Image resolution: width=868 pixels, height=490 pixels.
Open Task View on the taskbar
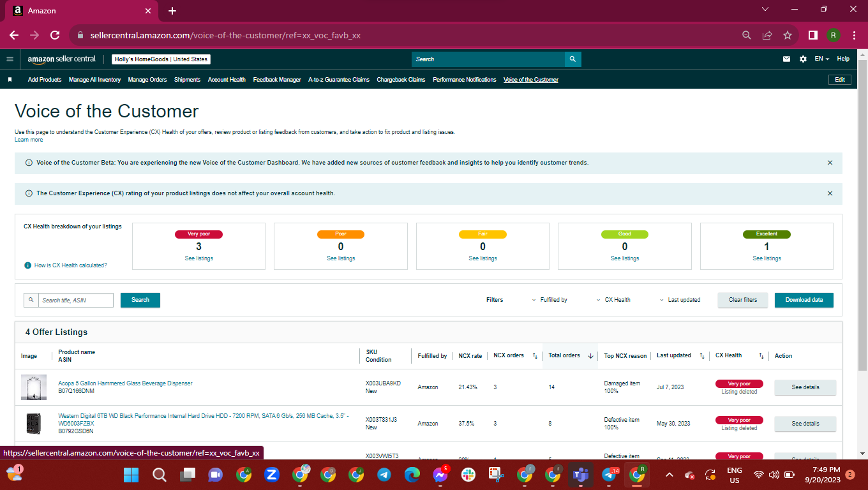click(188, 475)
